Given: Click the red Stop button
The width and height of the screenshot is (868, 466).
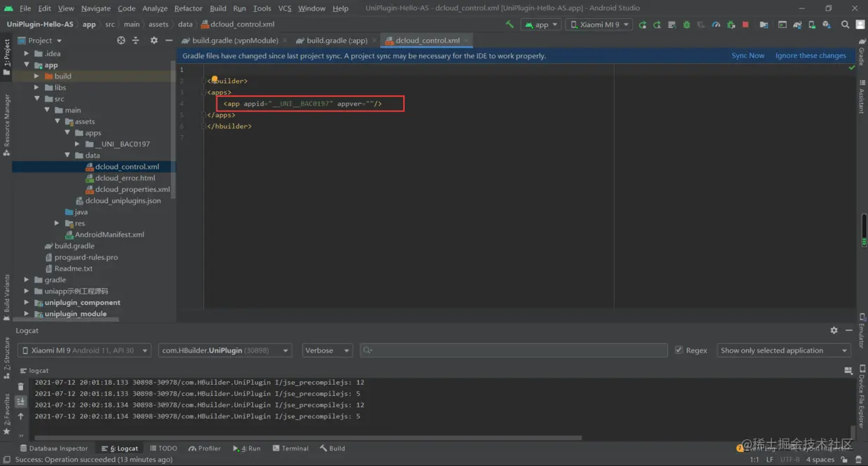Looking at the screenshot, I should 745,25.
